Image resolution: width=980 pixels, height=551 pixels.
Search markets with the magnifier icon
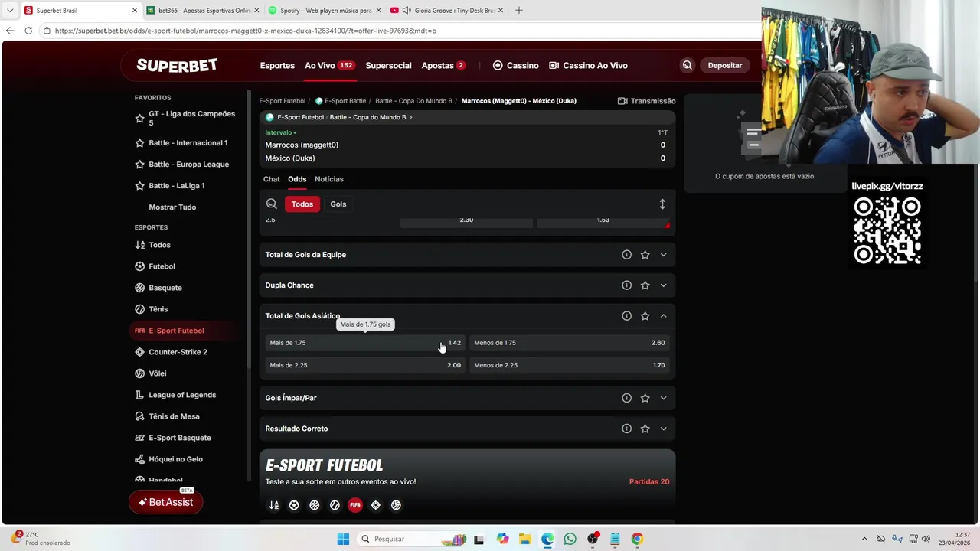click(272, 204)
